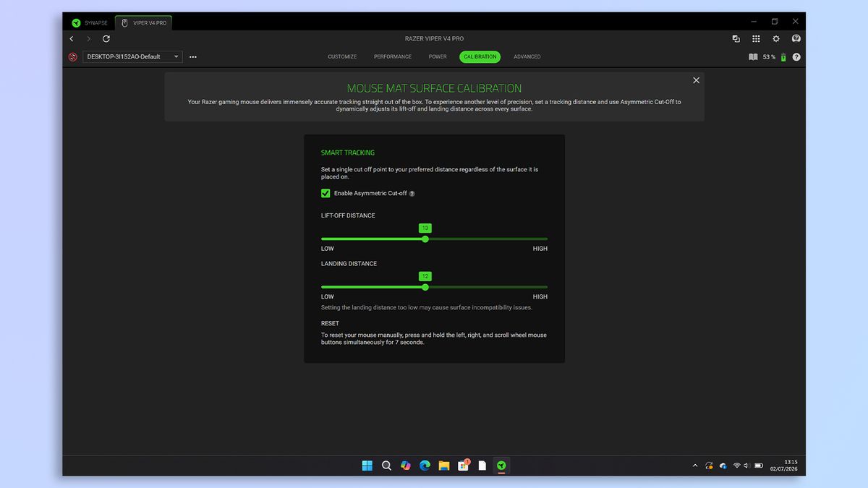Open the POWER tab
Screen dimensions: 868x488
(438, 56)
